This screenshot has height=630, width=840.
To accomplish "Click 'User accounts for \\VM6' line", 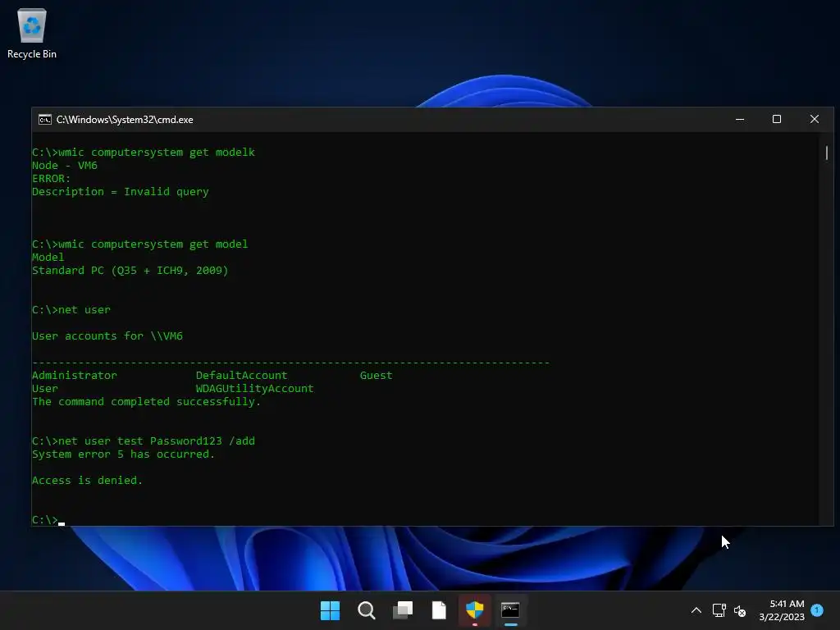I will (107, 336).
